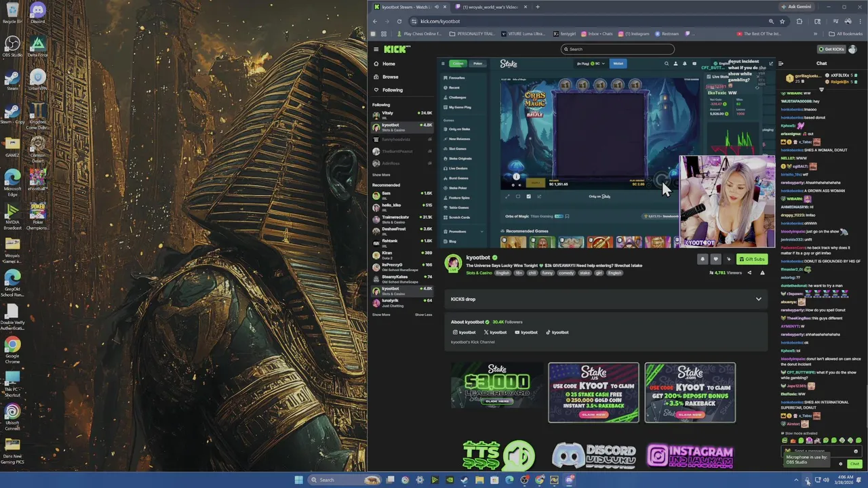Open the Steam desktop icon

pos(12,81)
